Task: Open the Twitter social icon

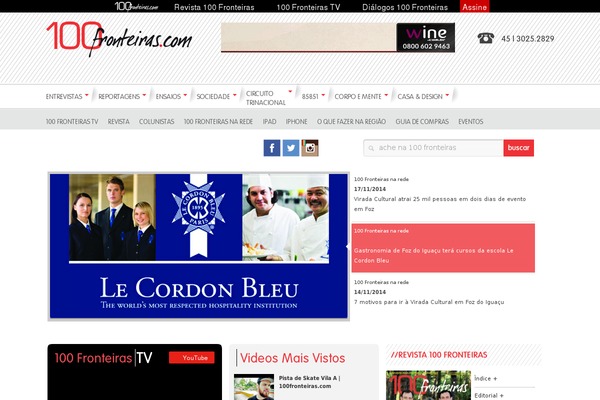Action: pyautogui.click(x=291, y=148)
